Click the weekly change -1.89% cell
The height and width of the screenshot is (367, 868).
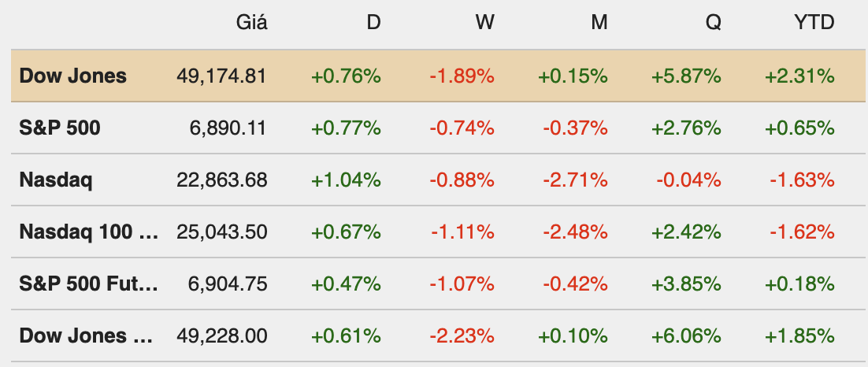462,76
